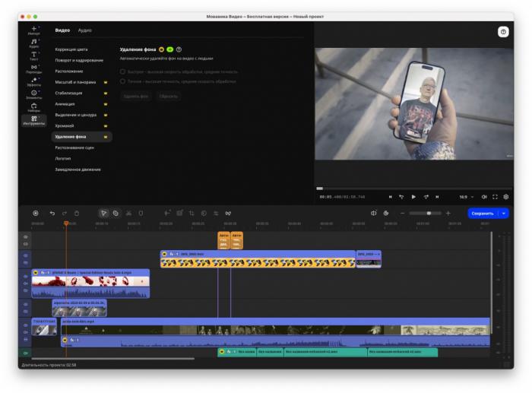The image size is (532, 393).
Task: Open the 16:9 aspect ratio dropdown
Action: [x=464, y=197]
